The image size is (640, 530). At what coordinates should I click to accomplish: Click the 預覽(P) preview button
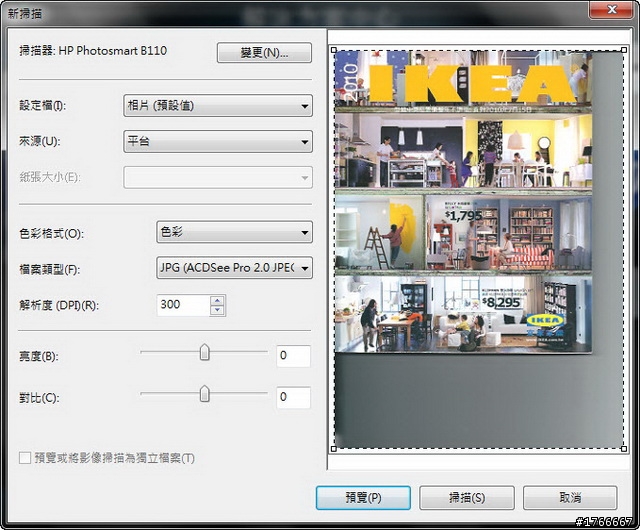363,498
